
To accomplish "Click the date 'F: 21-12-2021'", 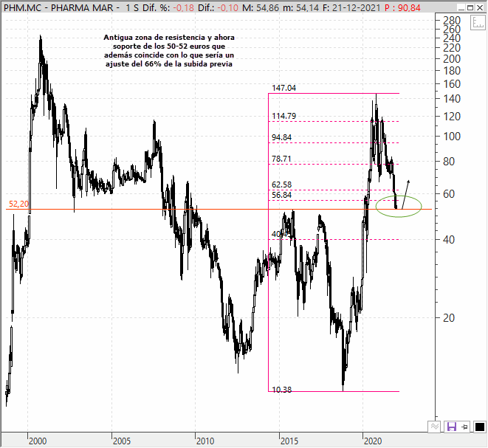I will (351, 8).
